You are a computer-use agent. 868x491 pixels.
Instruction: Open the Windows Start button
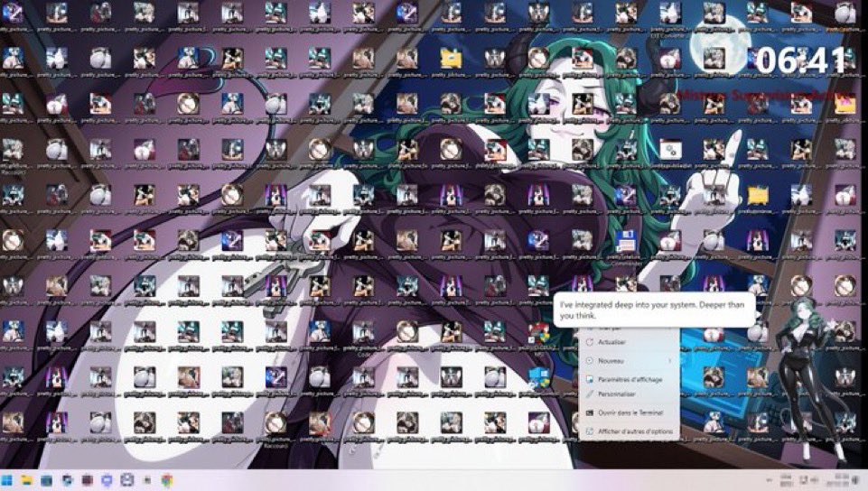pos(7,480)
